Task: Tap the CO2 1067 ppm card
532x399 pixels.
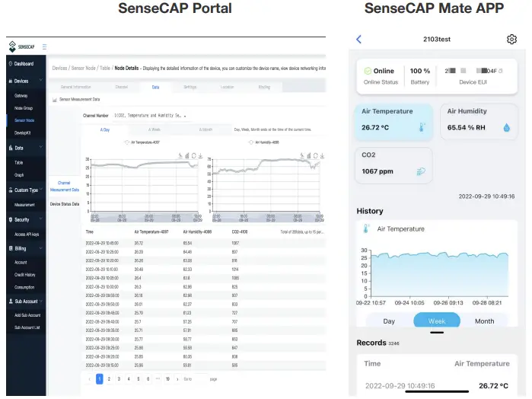Action: pos(393,165)
